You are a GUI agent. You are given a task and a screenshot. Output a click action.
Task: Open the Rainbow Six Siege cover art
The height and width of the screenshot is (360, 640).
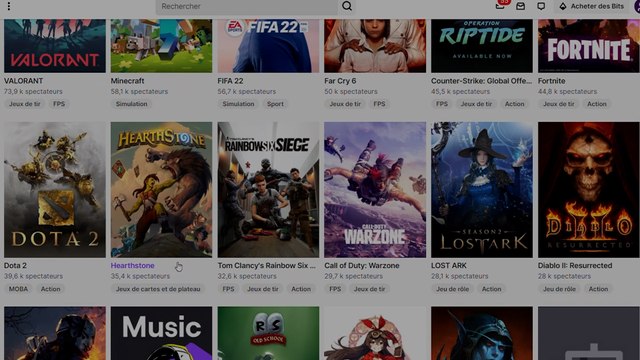pos(268,189)
